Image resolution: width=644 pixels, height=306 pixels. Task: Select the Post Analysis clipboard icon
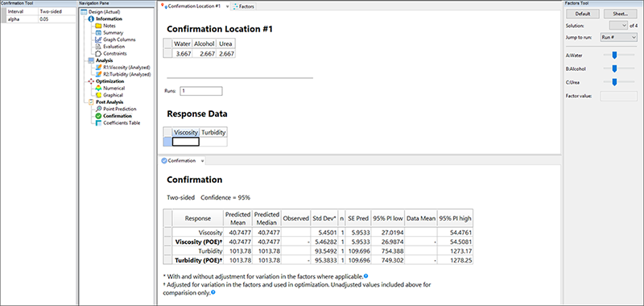click(x=91, y=101)
